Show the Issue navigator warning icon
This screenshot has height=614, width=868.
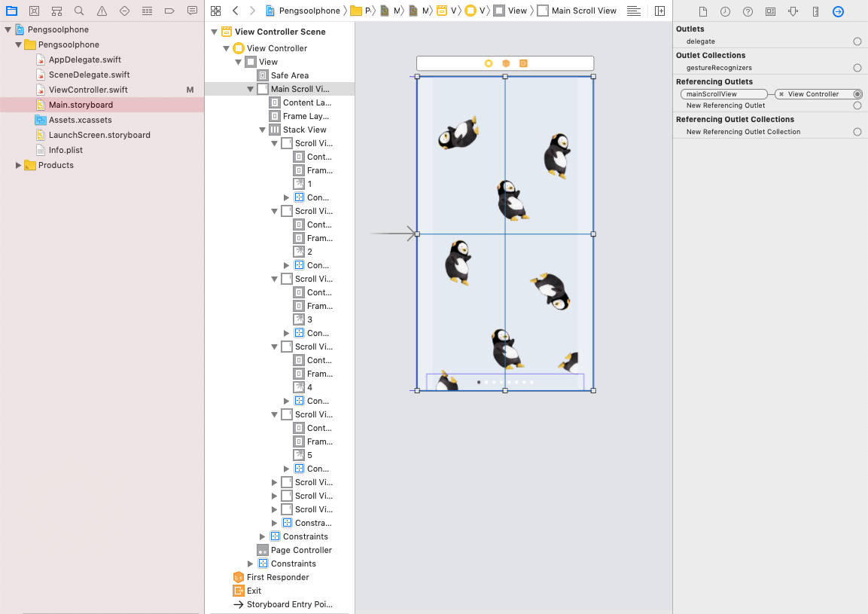pos(102,11)
